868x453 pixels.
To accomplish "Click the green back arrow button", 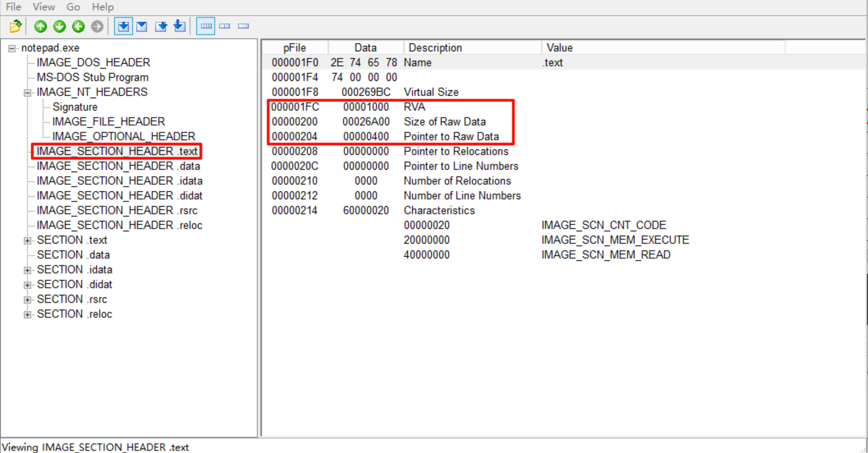I will tap(78, 26).
